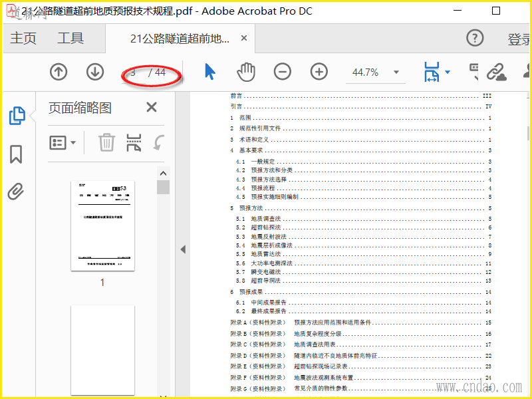Open the attachments paperclip panel icon
Screen dimensions: 532x399
pos(16,192)
